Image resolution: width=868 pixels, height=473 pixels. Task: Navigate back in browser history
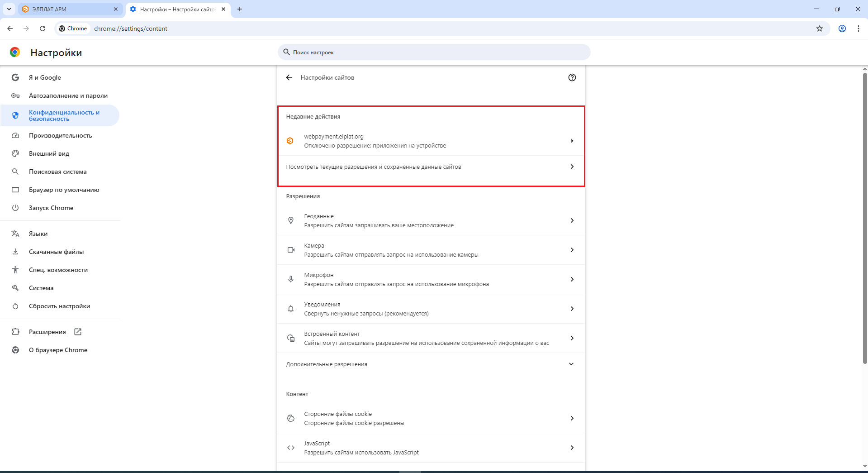pyautogui.click(x=10, y=29)
